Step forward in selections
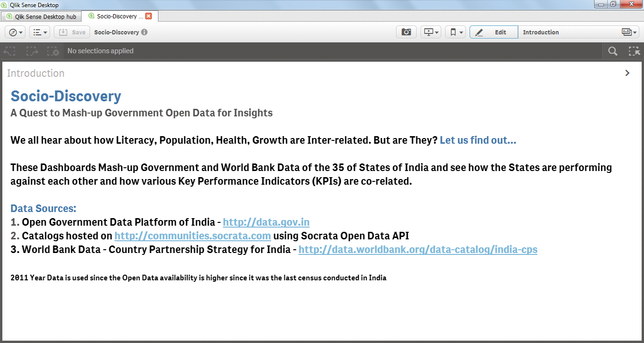644x343 pixels. pos(32,51)
